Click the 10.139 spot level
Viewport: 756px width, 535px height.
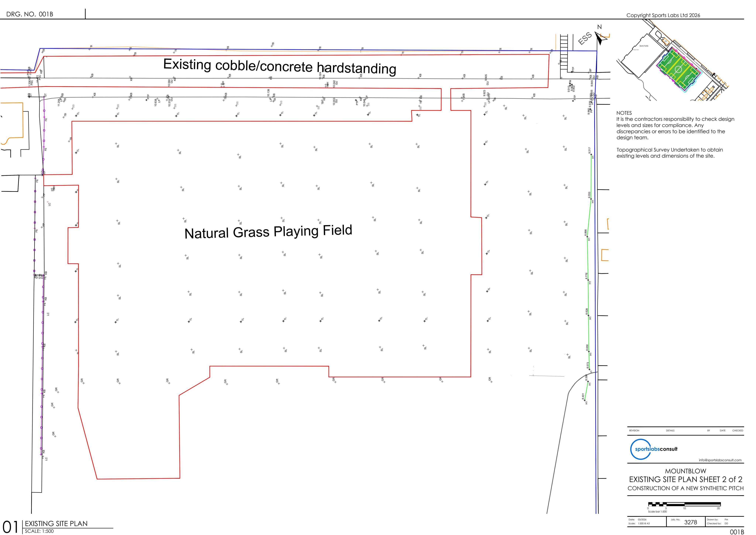tap(268, 93)
